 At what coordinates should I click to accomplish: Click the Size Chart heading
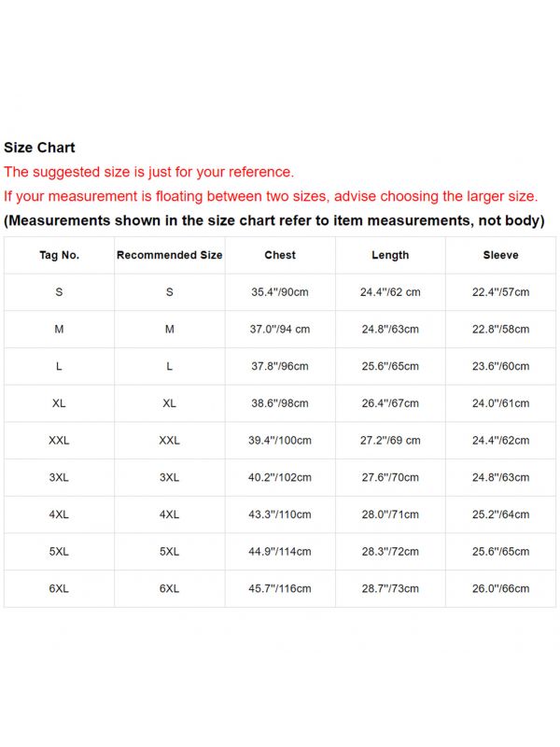(x=39, y=148)
